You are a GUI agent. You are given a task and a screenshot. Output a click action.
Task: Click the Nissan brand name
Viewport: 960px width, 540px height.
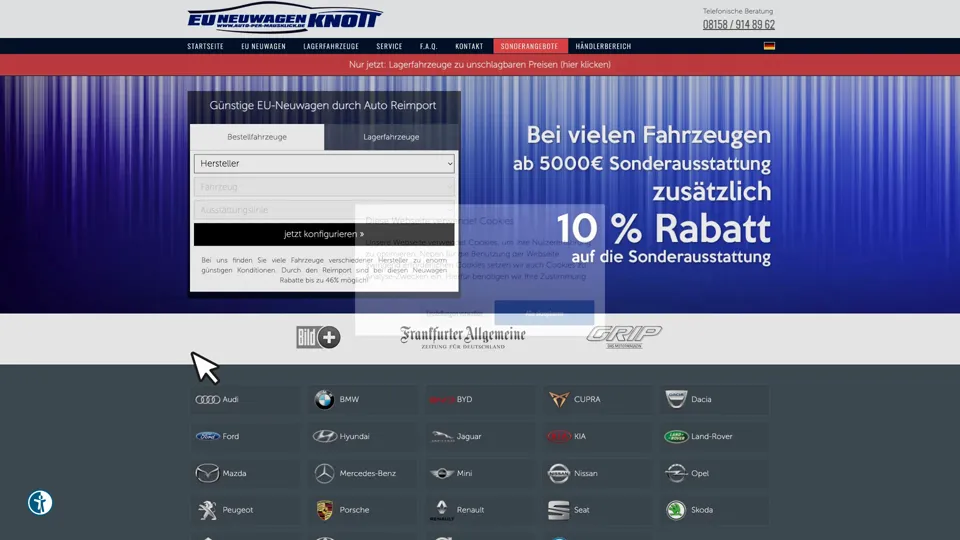(x=586, y=473)
